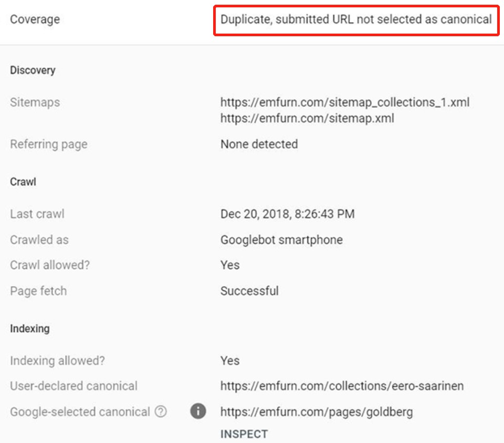The image size is (504, 443).
Task: Click the 'None detected' referring page value
Action: coord(259,144)
